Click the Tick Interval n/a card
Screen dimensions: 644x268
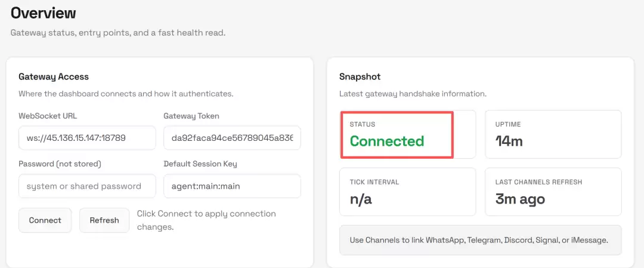click(408, 192)
